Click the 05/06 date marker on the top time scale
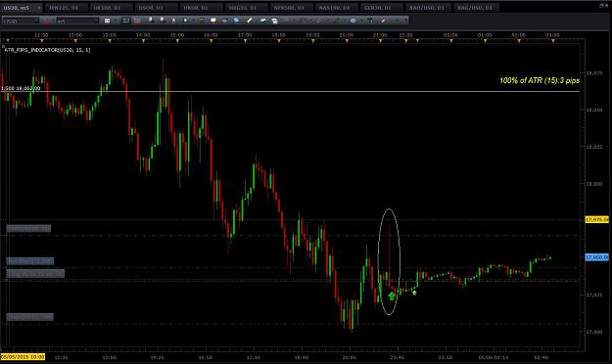Screen dimensions: 612x364 click(450, 35)
